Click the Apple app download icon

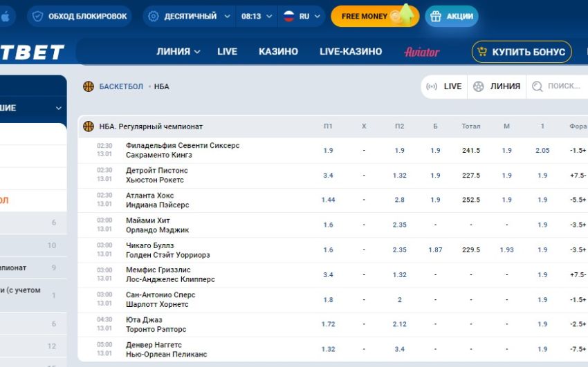5,17
